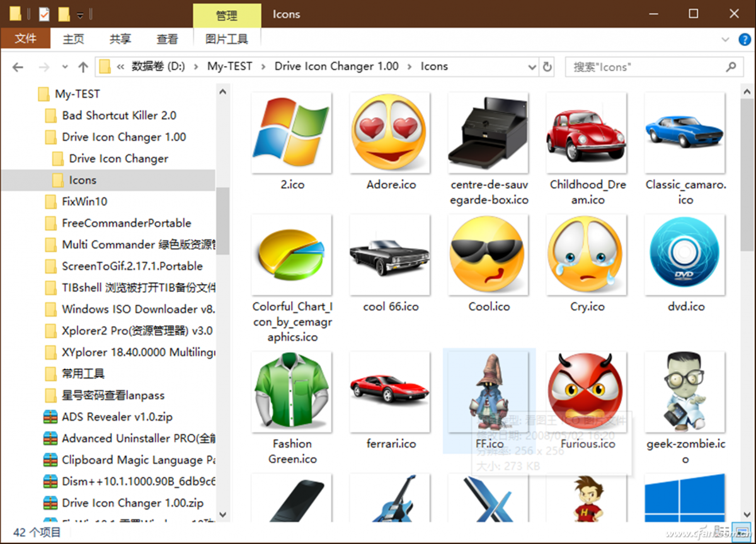Open the 文件 menu

coord(25,38)
